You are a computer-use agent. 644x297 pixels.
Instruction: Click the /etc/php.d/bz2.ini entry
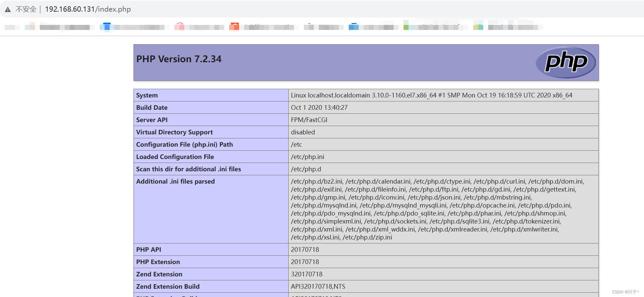(x=317, y=182)
